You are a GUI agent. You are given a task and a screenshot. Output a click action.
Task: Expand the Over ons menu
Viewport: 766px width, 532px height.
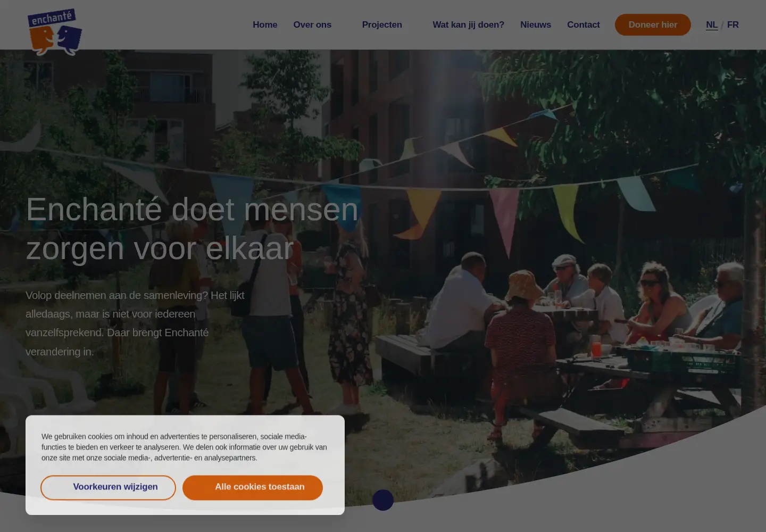[x=312, y=24]
